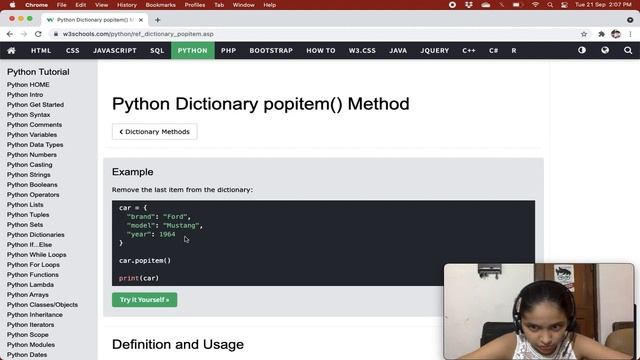640x360 pixels.
Task: Open Python Classes/Objects sidebar link
Action: click(x=42, y=304)
